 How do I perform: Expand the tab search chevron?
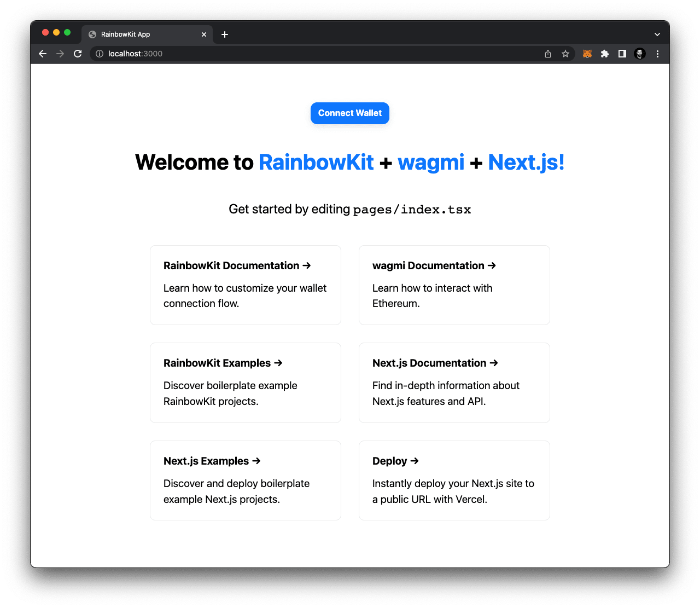657,34
